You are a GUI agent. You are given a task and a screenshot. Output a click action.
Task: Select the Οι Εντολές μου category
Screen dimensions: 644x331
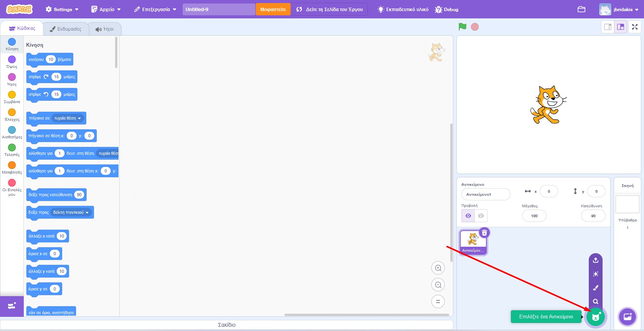(12, 188)
